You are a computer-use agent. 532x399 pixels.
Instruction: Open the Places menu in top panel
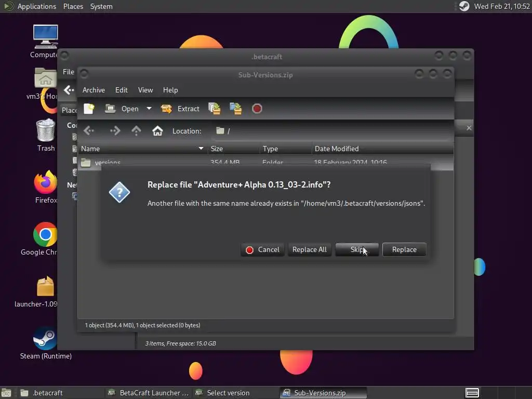[x=73, y=6]
